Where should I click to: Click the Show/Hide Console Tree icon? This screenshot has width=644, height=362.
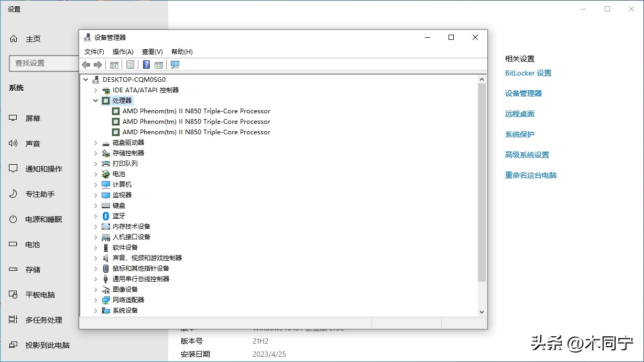tap(114, 64)
